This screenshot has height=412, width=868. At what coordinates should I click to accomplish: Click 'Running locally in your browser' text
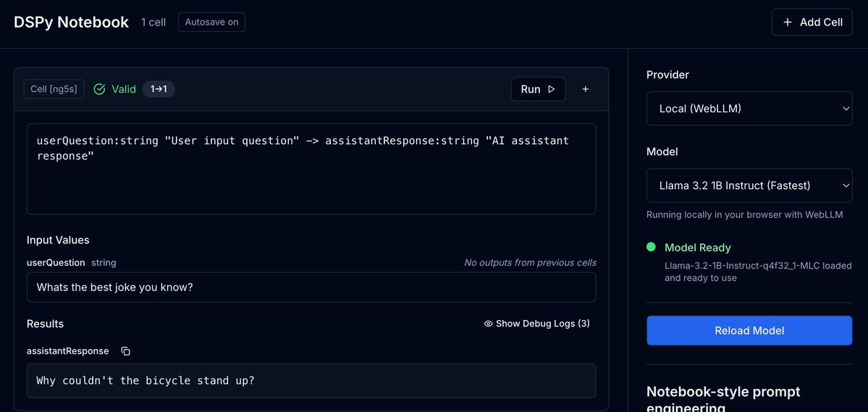(x=744, y=214)
